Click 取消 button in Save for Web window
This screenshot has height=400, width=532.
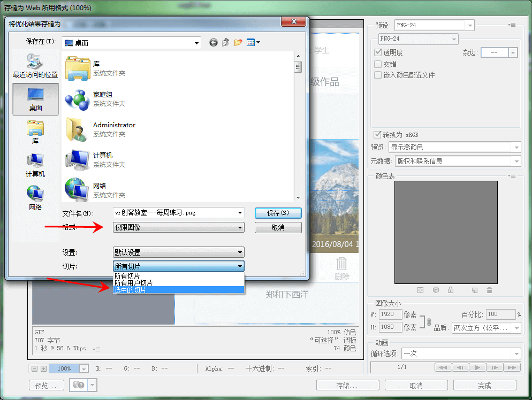416,386
